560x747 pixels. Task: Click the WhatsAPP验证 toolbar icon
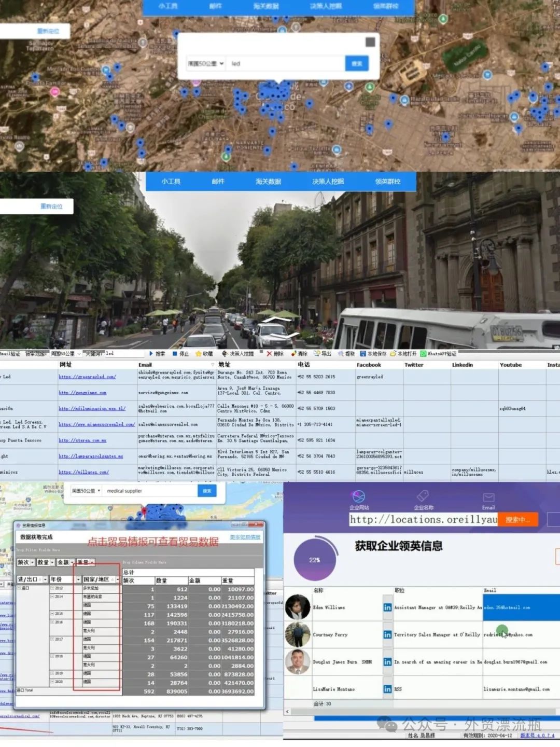coord(423,354)
